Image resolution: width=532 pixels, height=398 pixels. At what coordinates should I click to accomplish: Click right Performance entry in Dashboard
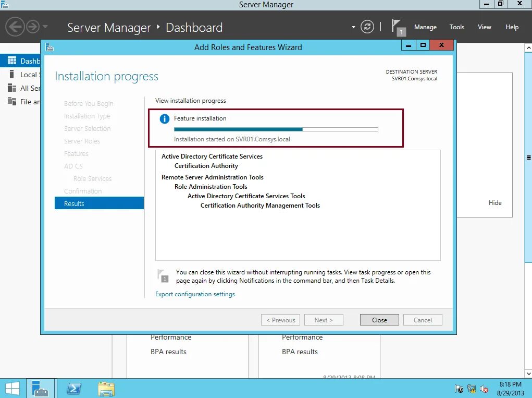302,337
